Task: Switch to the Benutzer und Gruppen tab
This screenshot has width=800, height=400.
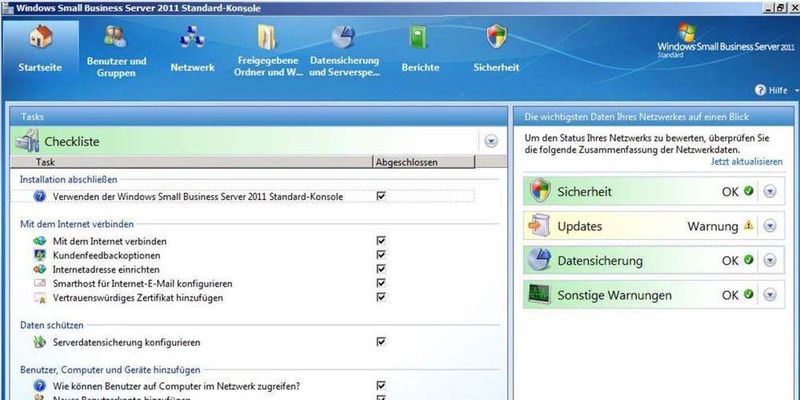Action: [116, 67]
